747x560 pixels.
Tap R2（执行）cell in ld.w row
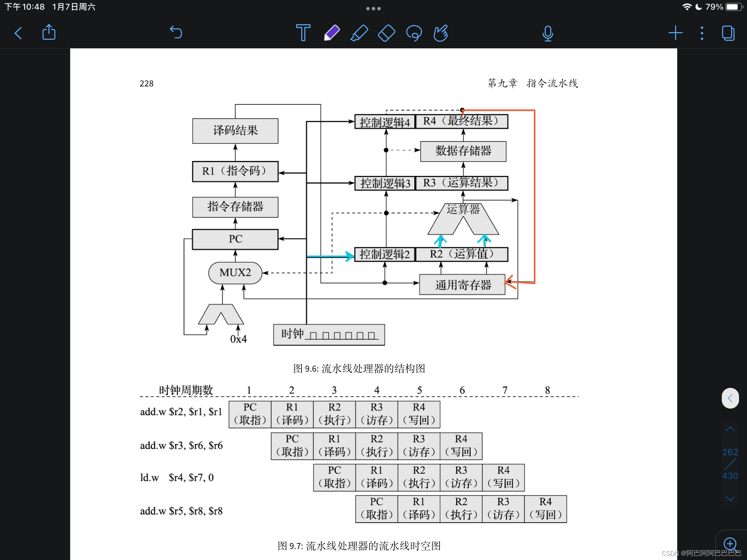pyautogui.click(x=419, y=477)
